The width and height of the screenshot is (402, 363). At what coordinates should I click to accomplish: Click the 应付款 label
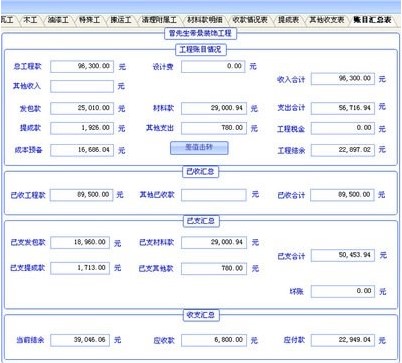(x=294, y=340)
